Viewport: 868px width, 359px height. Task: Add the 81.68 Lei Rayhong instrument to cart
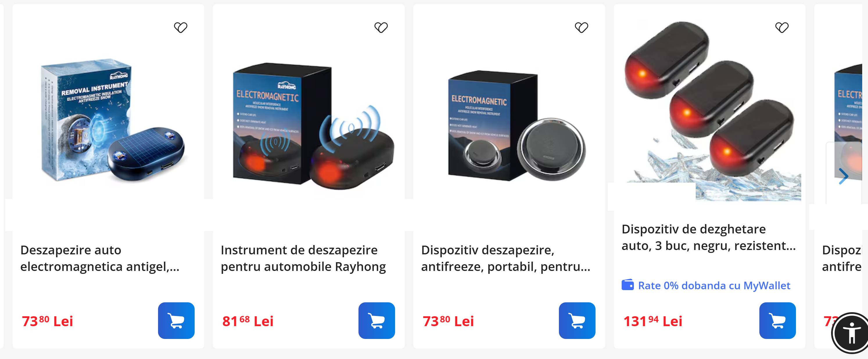point(377,321)
